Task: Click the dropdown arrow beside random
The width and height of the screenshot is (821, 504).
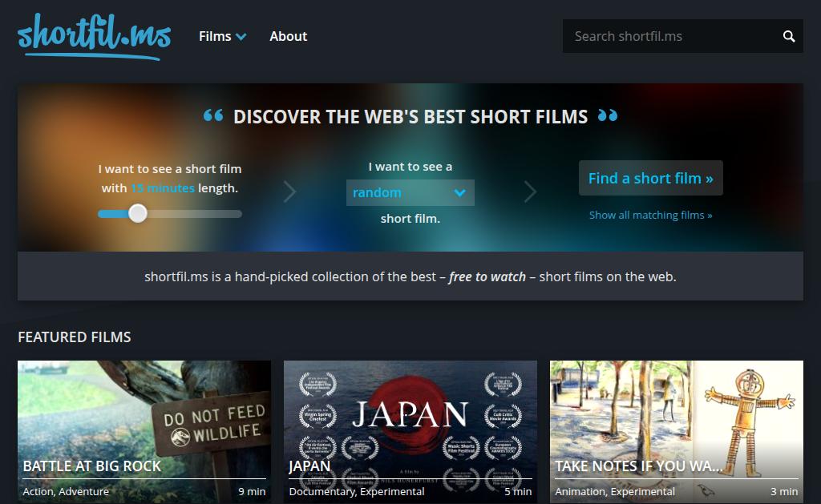Action: (459, 192)
